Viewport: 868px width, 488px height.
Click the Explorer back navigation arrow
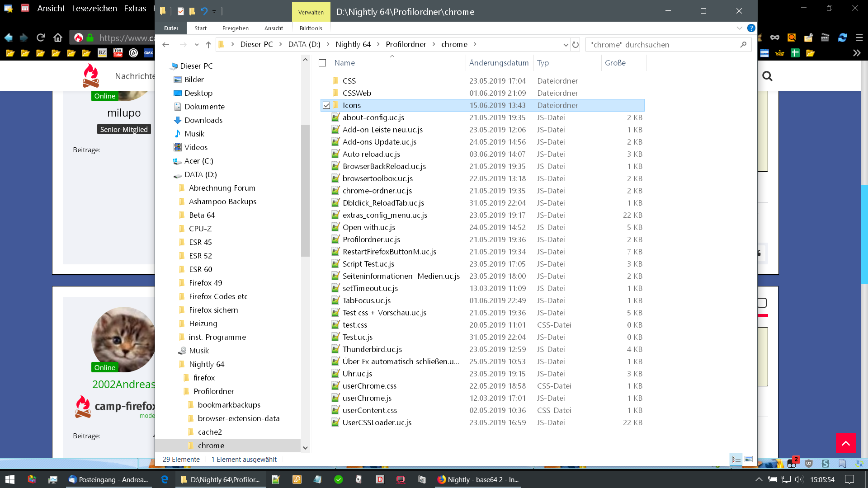[x=166, y=44]
